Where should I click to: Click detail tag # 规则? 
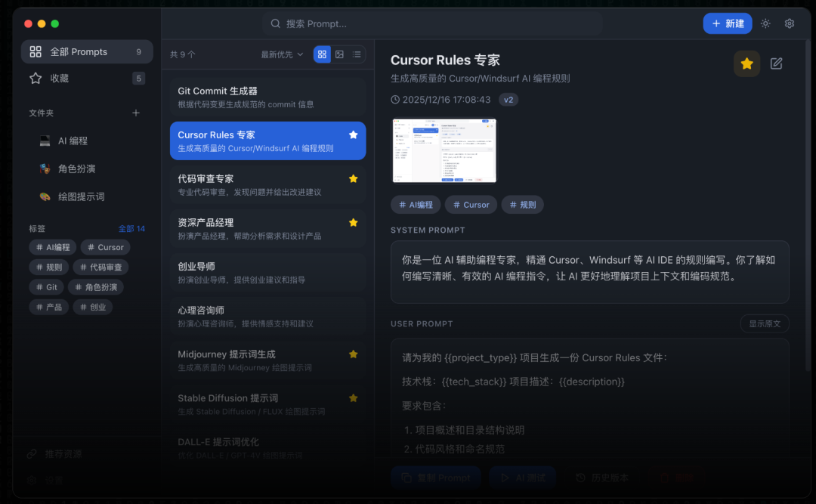tap(523, 205)
